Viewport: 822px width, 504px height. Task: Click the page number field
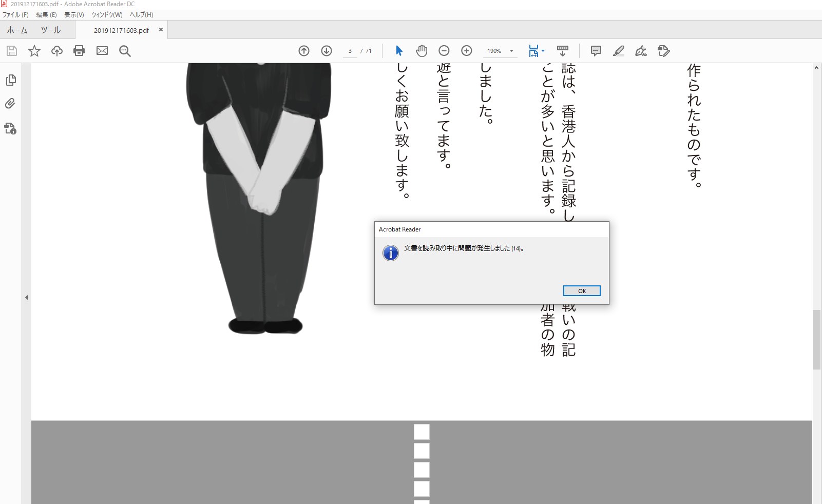350,51
